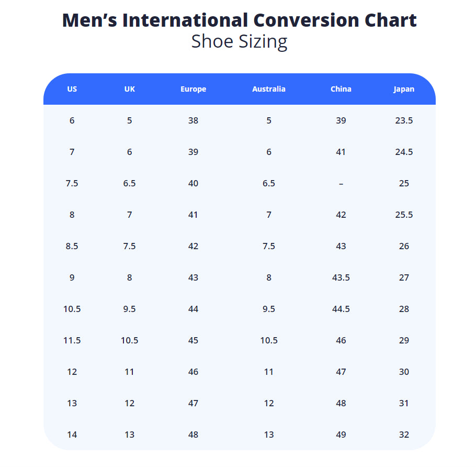Click the Europe column header
Screen dimensions: 476x467
194,89
